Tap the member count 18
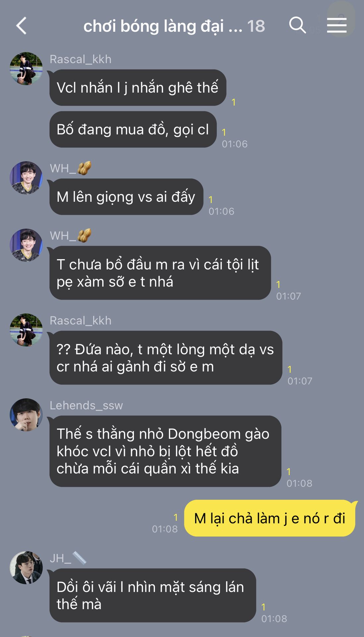The width and height of the screenshot is (364, 637). pos(256,26)
